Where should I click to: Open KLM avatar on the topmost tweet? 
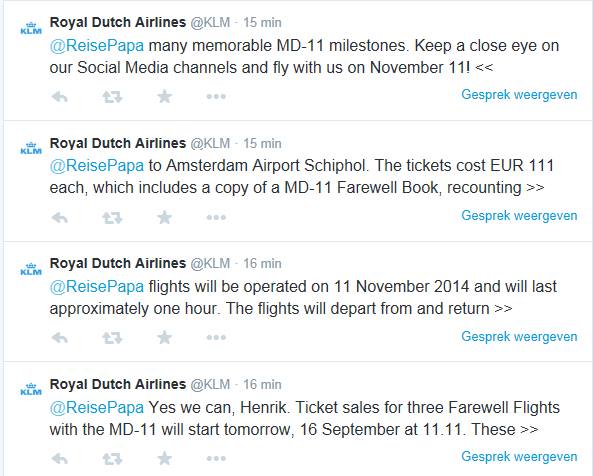(x=31, y=28)
